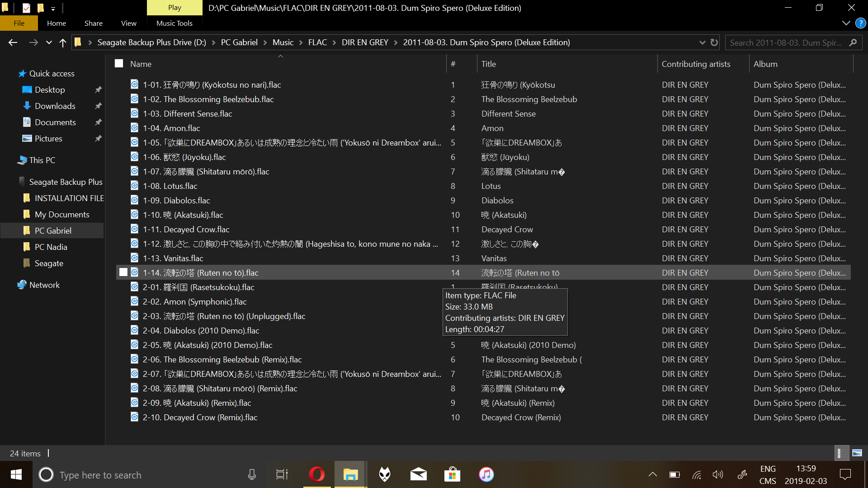Viewport: 868px width, 488px height.
Task: Open the File menu
Action: (x=19, y=23)
